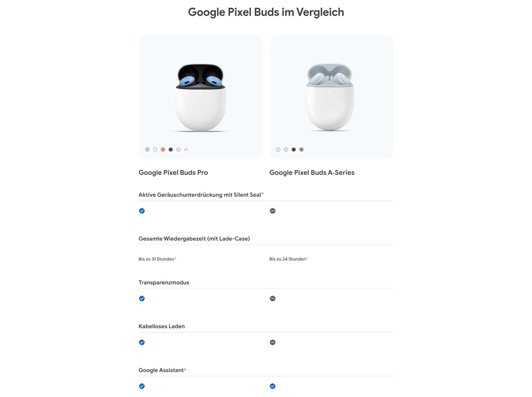Image resolution: width=532 pixels, height=397 pixels.
Task: Choose the dark charcoal Pixel Buds Pro color
Action: pyautogui.click(x=171, y=150)
